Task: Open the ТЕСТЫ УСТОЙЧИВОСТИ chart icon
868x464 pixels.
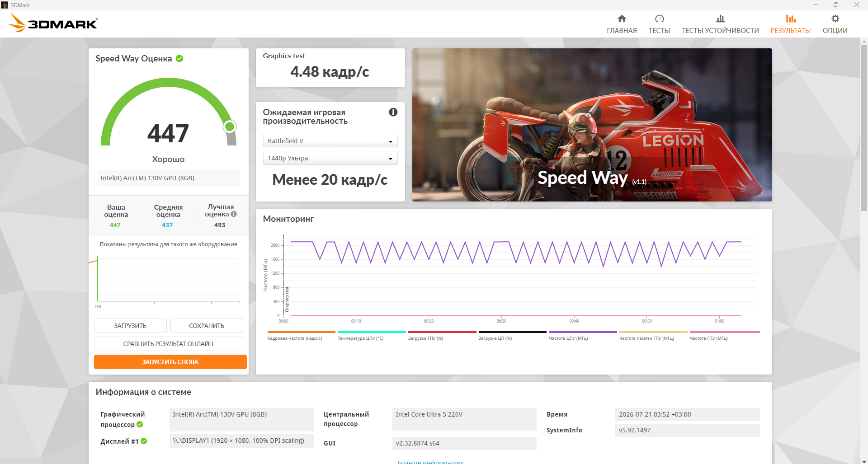Action: 720,19
